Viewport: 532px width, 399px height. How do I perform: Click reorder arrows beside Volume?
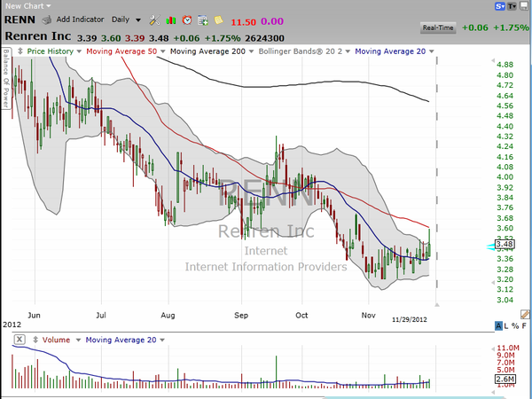[35, 340]
